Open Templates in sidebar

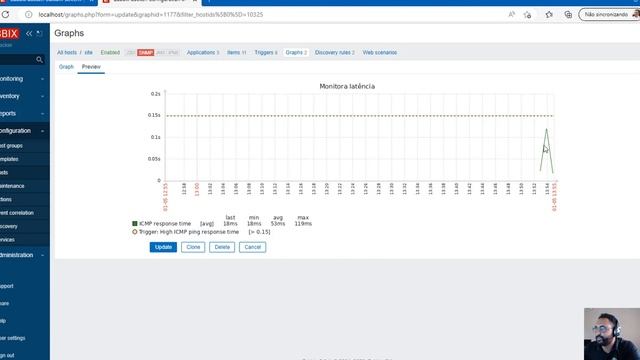point(9,159)
